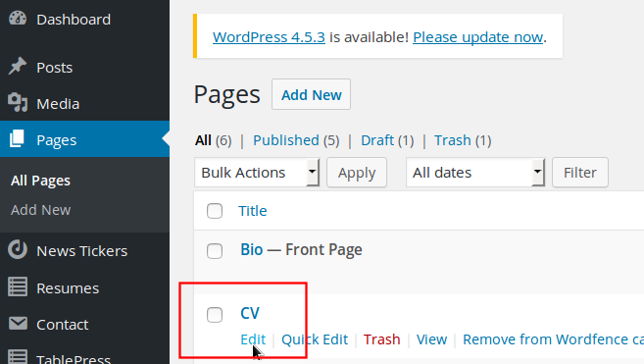The width and height of the screenshot is (644, 364).
Task: Click View under the CV page
Action: 431,339
